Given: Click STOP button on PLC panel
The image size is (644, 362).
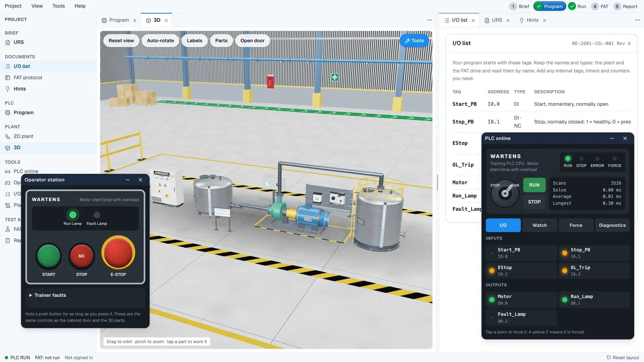Looking at the screenshot, I should click(x=534, y=202).
